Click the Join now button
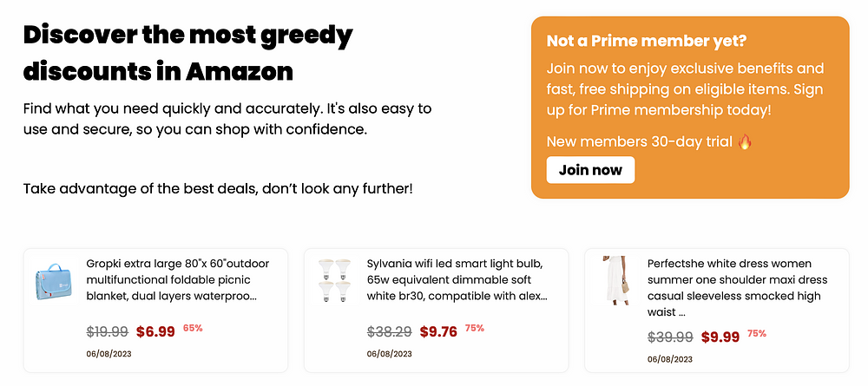This screenshot has height=386, width=868. pos(590,170)
